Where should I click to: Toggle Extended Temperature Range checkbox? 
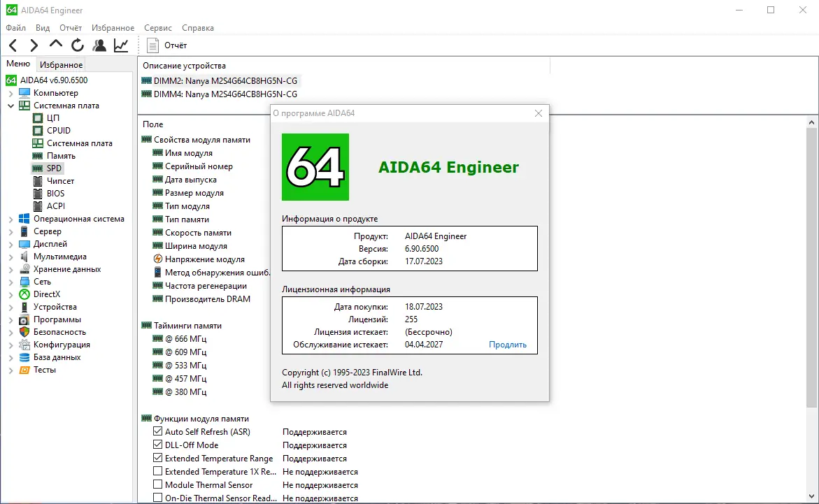click(x=158, y=458)
